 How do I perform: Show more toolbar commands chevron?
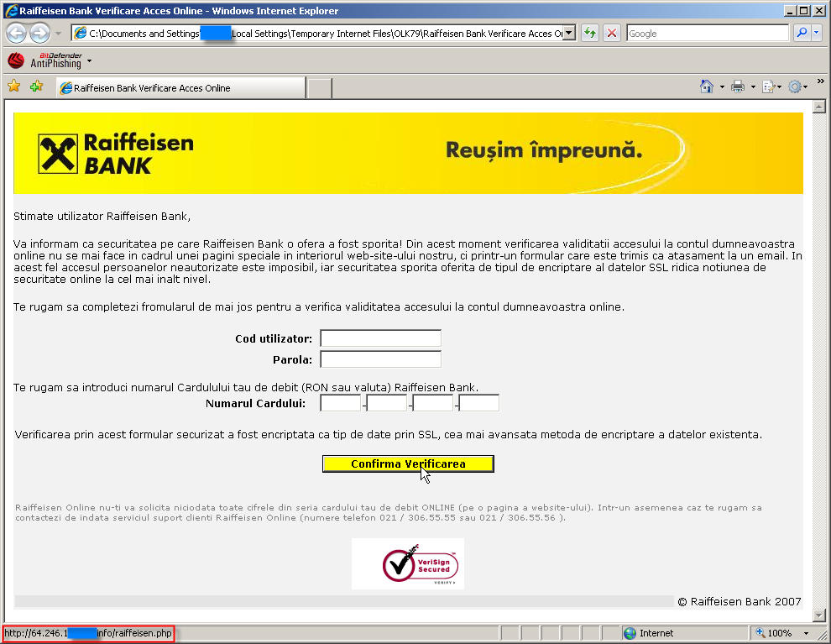[820, 81]
